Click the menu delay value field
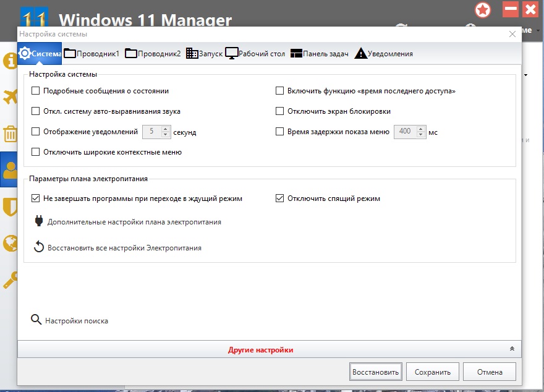 pos(405,131)
